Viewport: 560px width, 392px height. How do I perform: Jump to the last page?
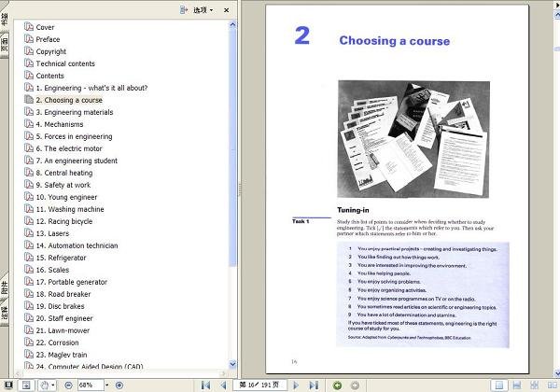315,385
